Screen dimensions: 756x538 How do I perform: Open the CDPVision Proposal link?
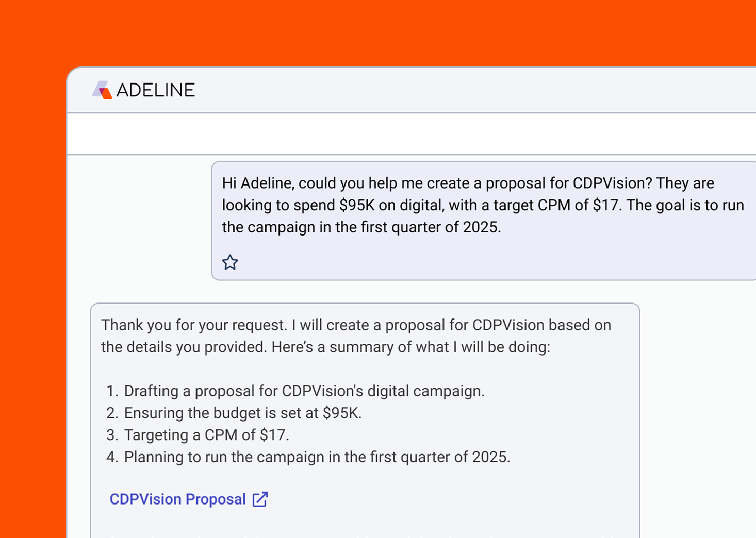pos(177,499)
